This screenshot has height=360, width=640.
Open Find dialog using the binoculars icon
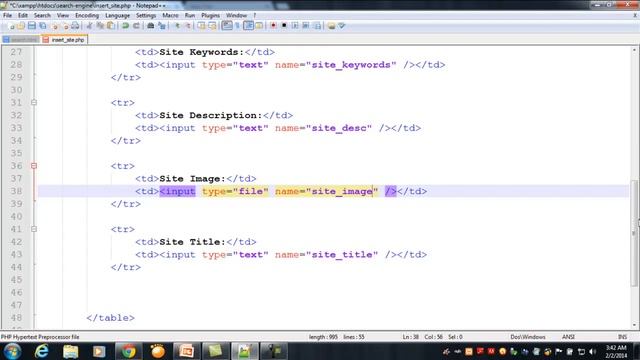click(151, 26)
